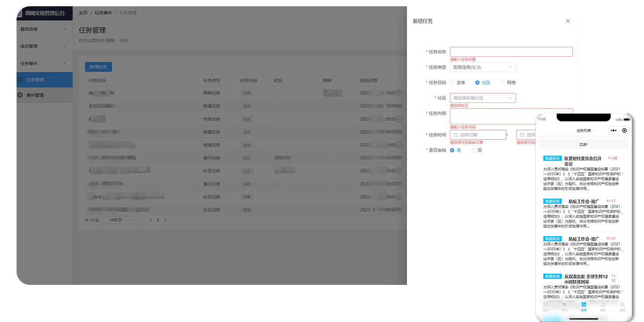Click the 任务管理 clipboard icon in sidebar
The height and width of the screenshot is (322, 644).
[20, 80]
